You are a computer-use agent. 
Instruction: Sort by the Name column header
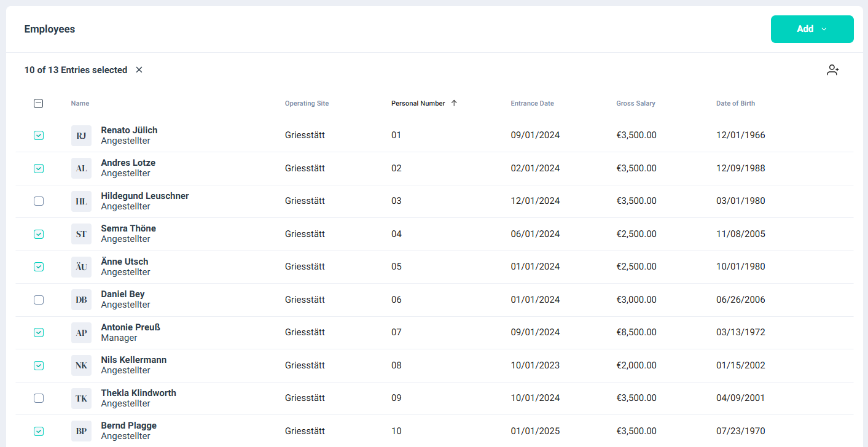80,103
